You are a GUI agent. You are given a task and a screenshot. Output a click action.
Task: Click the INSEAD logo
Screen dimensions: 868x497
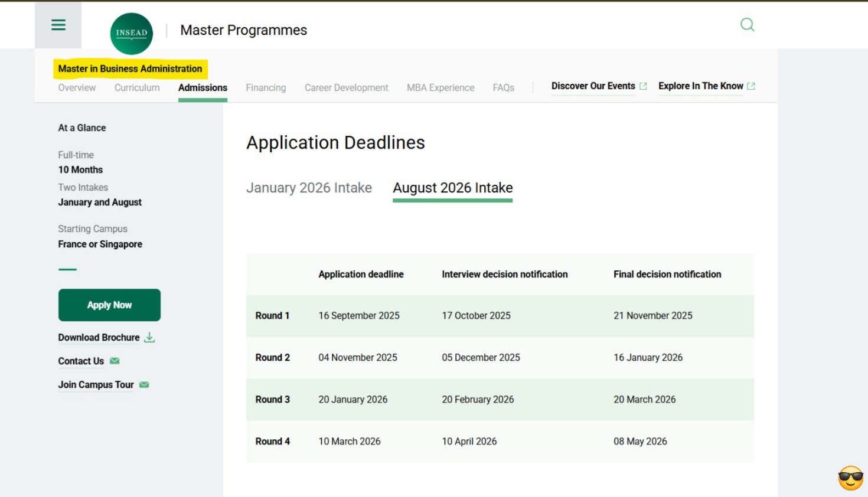pos(131,33)
